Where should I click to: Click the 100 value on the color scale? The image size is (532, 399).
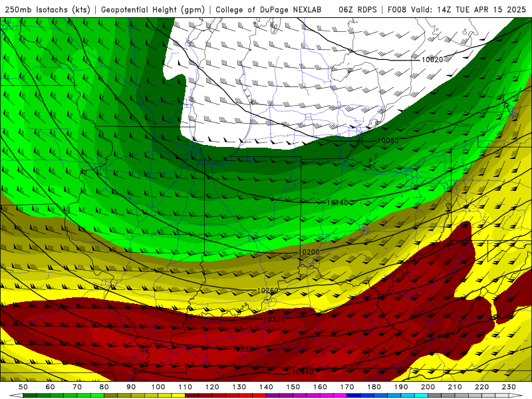158,387
